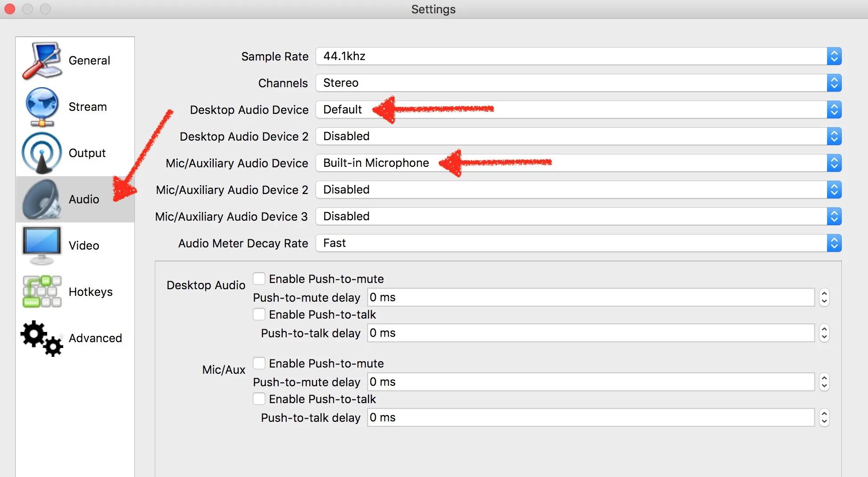Click the red window close icon

point(10,9)
